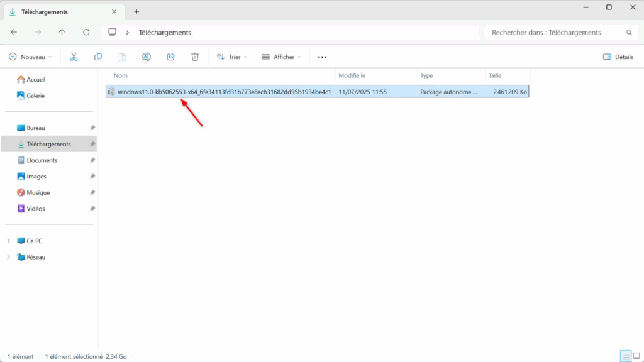Unpin Téléchargements using its pin icon
Screen dimensions: 644x362
point(92,144)
